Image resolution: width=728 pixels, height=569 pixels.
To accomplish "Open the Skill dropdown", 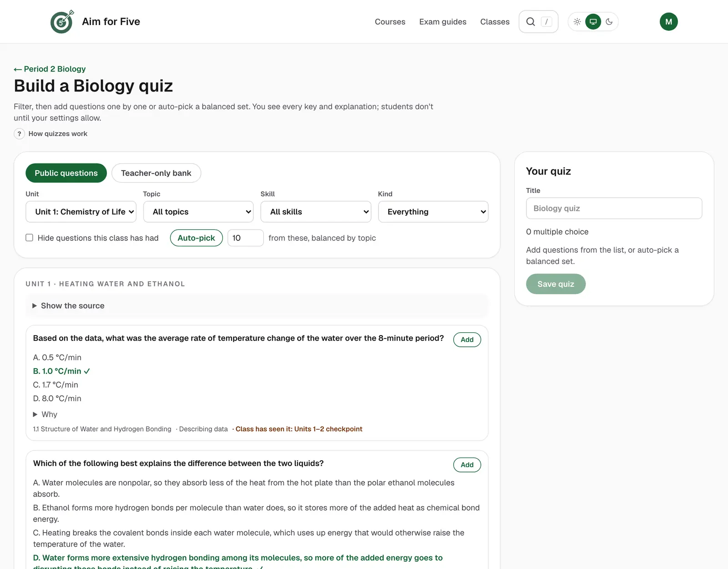I will (x=316, y=212).
